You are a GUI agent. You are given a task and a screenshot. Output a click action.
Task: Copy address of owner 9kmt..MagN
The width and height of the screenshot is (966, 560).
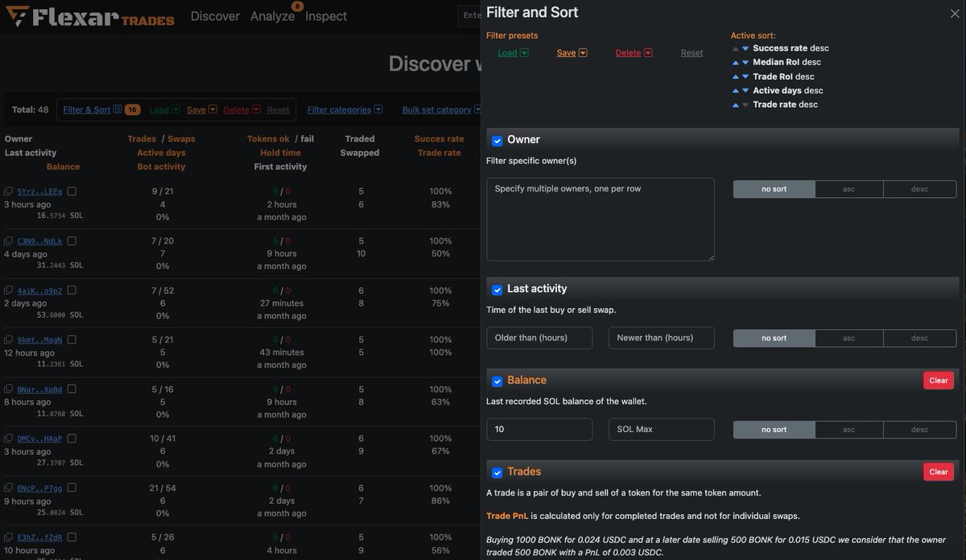click(x=8, y=340)
